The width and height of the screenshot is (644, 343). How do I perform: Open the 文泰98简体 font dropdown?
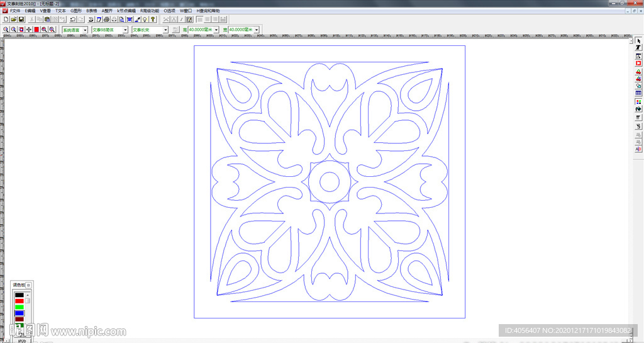click(125, 30)
